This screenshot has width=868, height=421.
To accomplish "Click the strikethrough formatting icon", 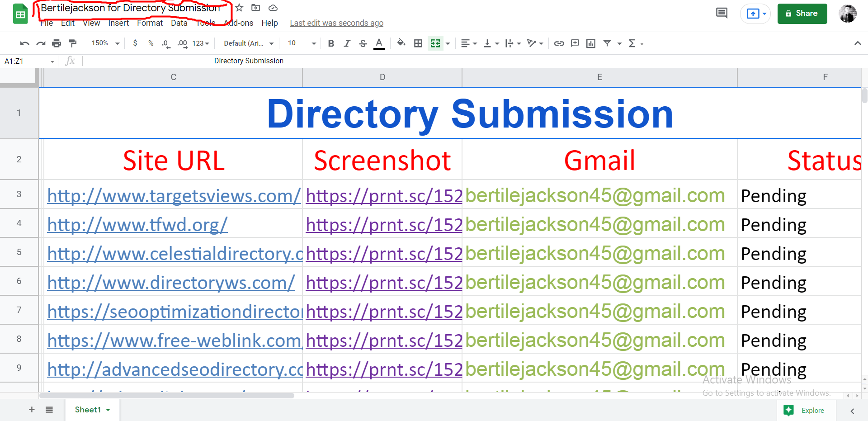I will 363,43.
